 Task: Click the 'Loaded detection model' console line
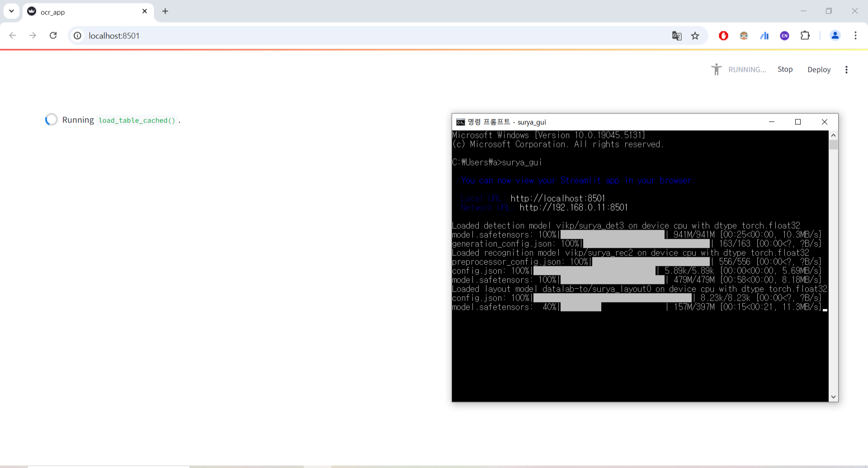(x=626, y=226)
